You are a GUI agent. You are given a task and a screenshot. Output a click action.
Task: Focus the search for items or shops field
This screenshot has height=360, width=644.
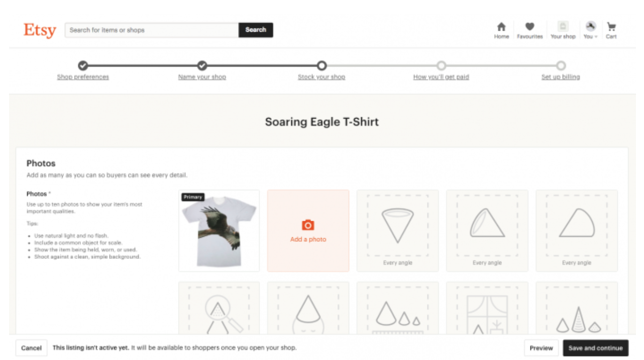[x=152, y=30]
